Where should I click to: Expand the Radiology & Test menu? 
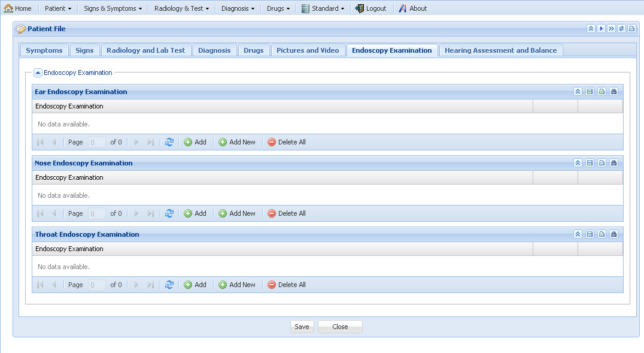point(181,8)
